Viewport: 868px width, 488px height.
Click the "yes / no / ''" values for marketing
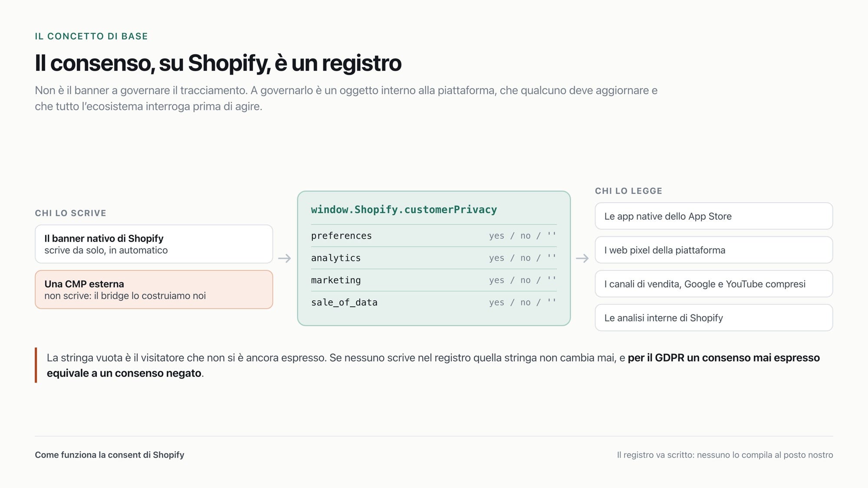point(523,280)
